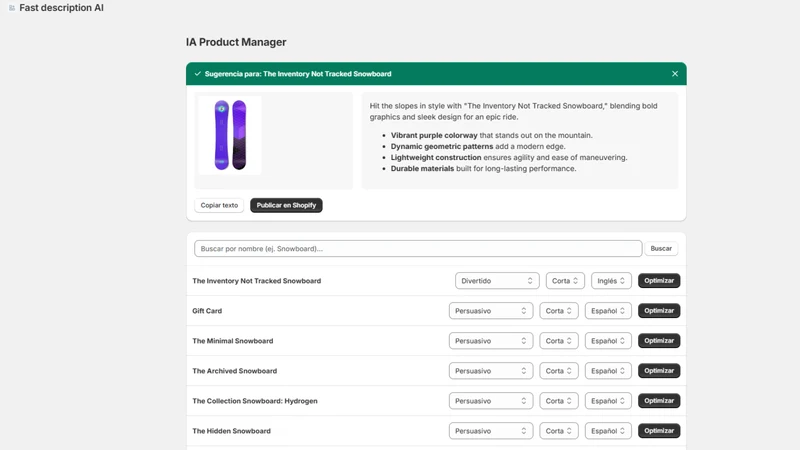Open the purple snowboard product thumbnail

(230, 135)
